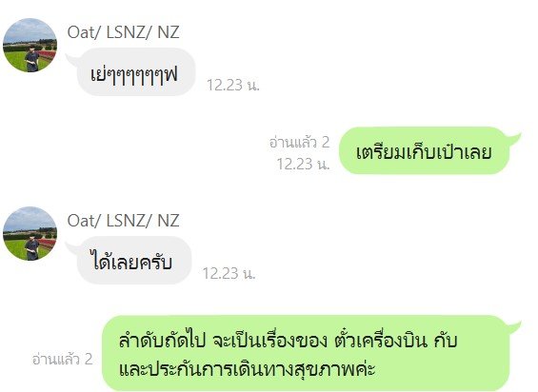Screen dimensions: 538x392
Task: Click the tail of the เตรียมเก็บเป๋าเลย bubble
Action: click(513, 138)
